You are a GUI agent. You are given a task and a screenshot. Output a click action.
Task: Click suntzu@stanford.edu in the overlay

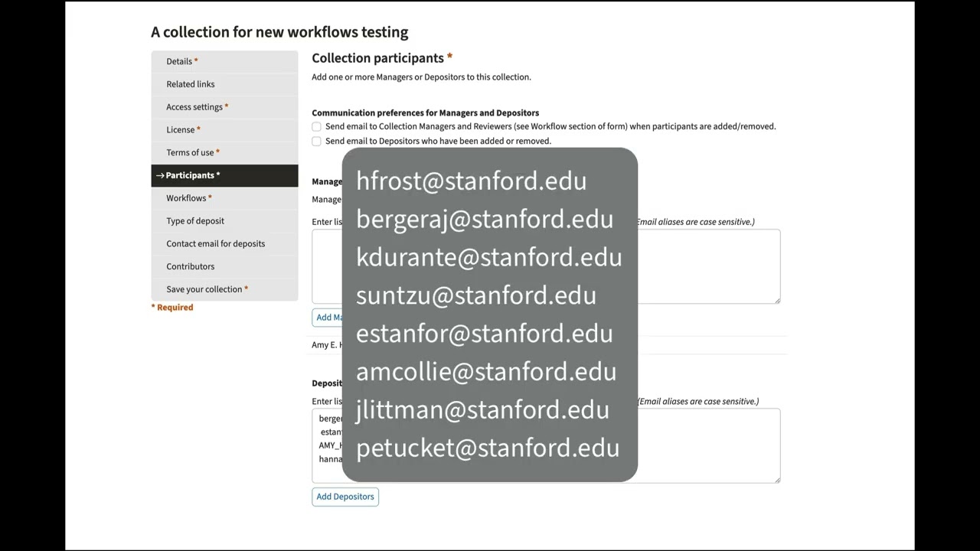point(476,295)
